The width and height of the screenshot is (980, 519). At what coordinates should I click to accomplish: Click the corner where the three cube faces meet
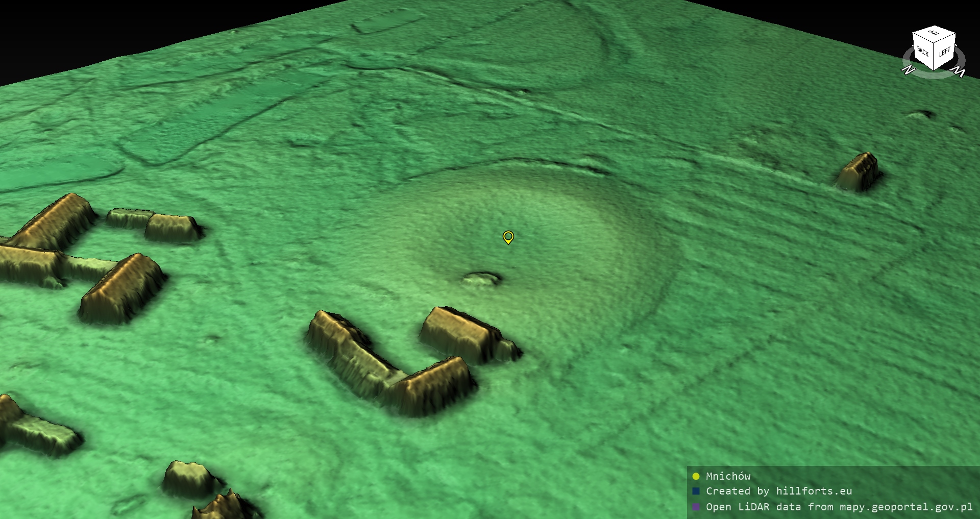click(x=934, y=44)
